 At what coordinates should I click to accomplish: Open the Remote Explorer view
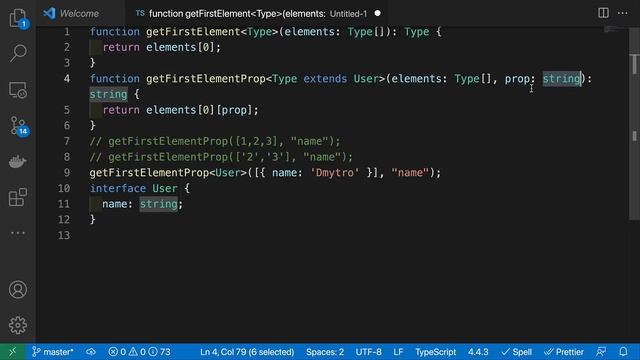pos(18,90)
